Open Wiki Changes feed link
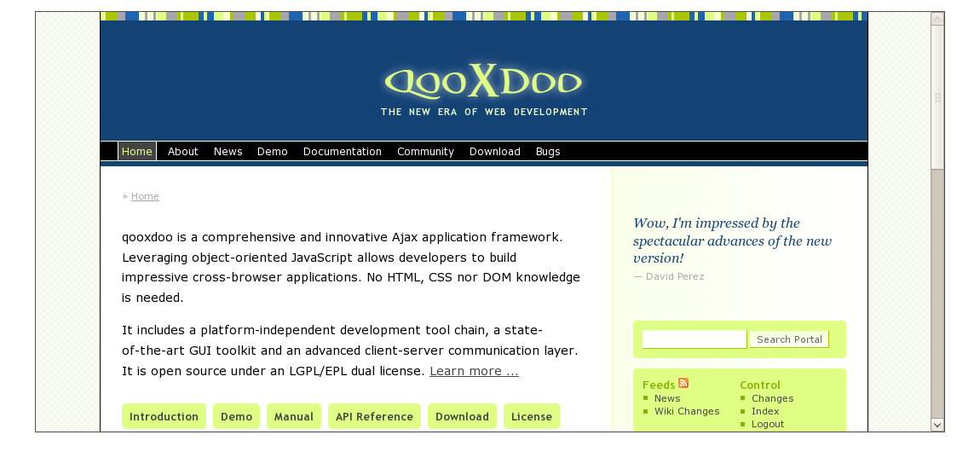The width and height of the screenshot is (980, 452). click(x=687, y=411)
